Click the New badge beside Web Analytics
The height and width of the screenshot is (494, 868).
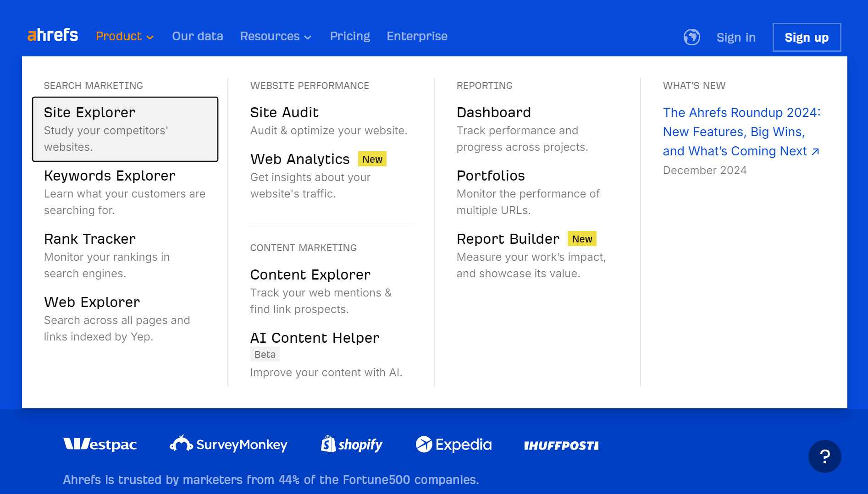point(372,159)
